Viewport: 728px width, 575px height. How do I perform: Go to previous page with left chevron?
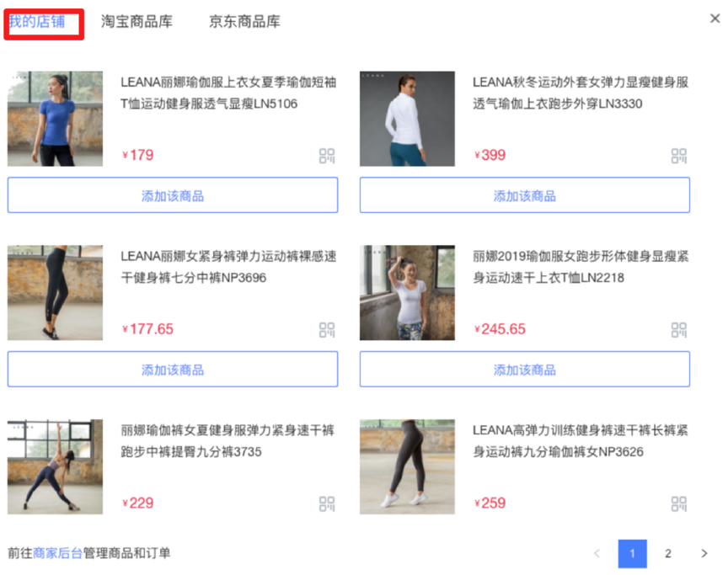coord(597,553)
